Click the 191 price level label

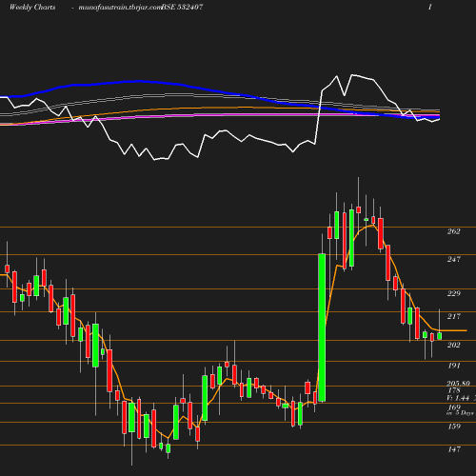(x=454, y=366)
